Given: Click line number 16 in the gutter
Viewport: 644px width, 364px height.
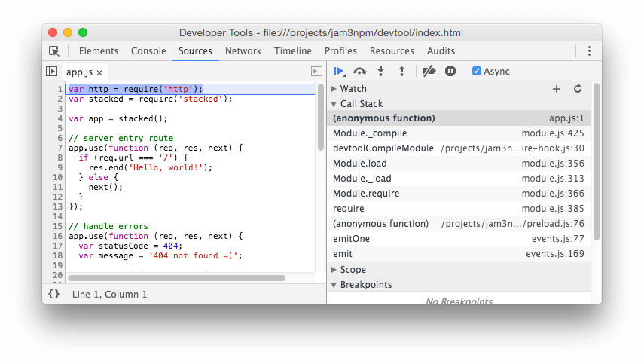Looking at the screenshot, I should tap(57, 236).
